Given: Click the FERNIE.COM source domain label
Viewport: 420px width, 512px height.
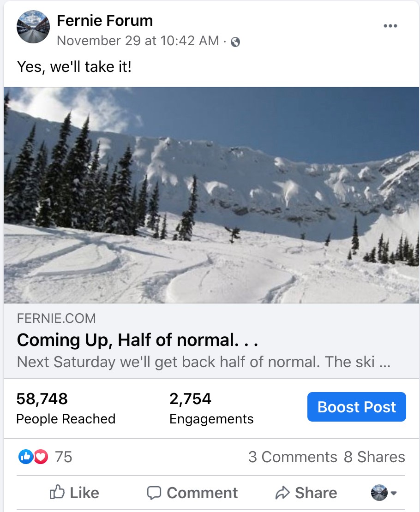Looking at the screenshot, I should (x=56, y=319).
